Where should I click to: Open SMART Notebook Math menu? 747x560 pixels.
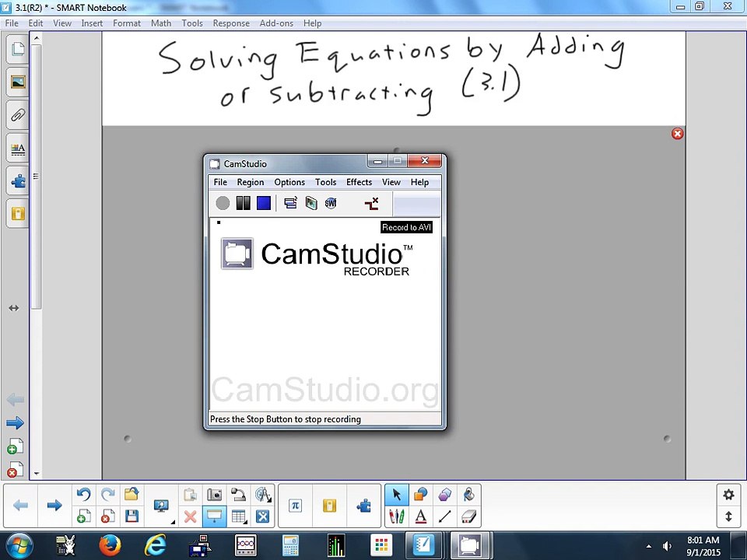161,23
